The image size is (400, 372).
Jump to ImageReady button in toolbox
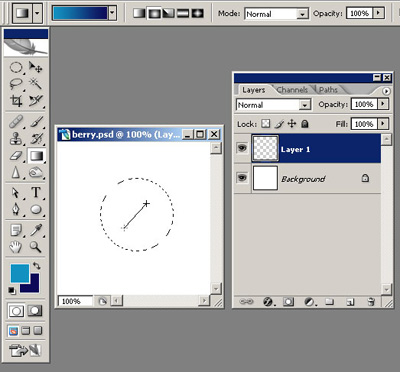[x=26, y=350]
